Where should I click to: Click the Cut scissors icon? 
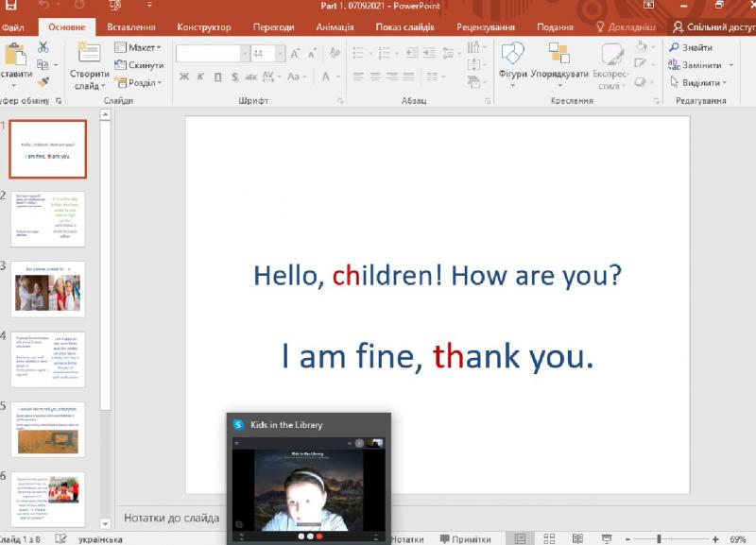pos(43,47)
